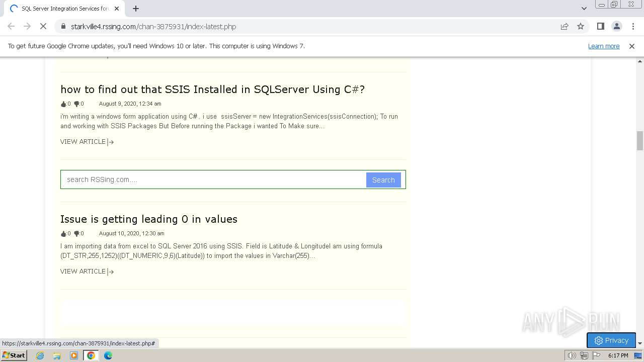
Task: Open Windows Explorer folder from taskbar
Action: (57, 355)
